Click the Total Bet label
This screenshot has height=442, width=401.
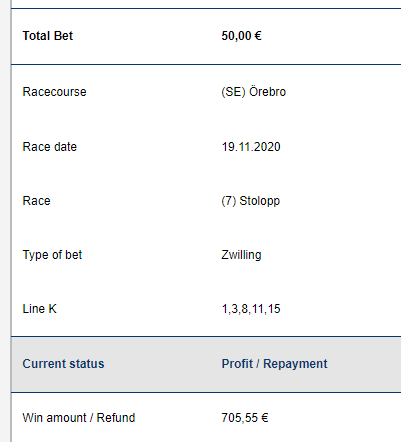click(48, 36)
